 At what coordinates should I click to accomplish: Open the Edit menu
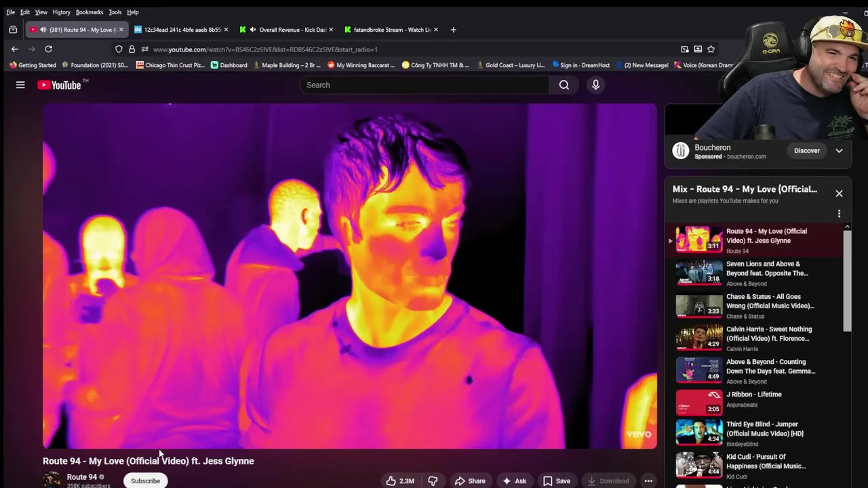point(25,12)
